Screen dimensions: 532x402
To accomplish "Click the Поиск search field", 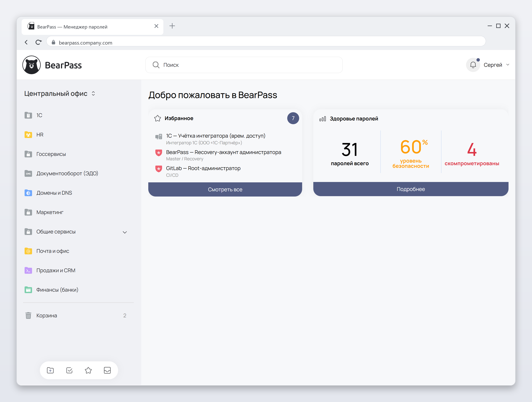I will [244, 65].
